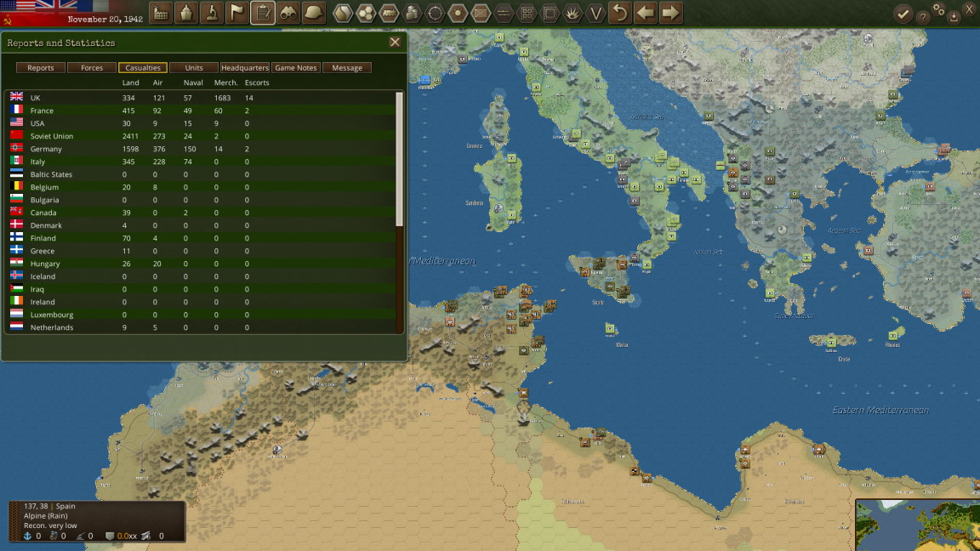Image resolution: width=980 pixels, height=551 pixels.
Task: Click the anchor icon in hex info bar
Action: coord(27,536)
